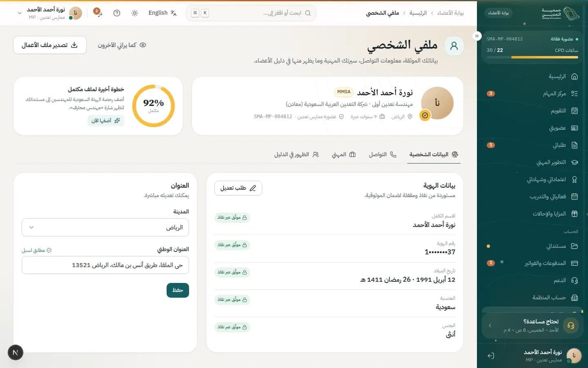
Task: Click the CPD hours progress bar
Action: [532, 57]
